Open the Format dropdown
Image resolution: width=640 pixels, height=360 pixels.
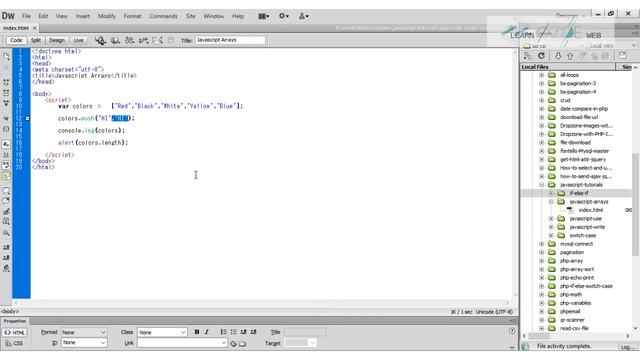pyautogui.click(x=84, y=333)
